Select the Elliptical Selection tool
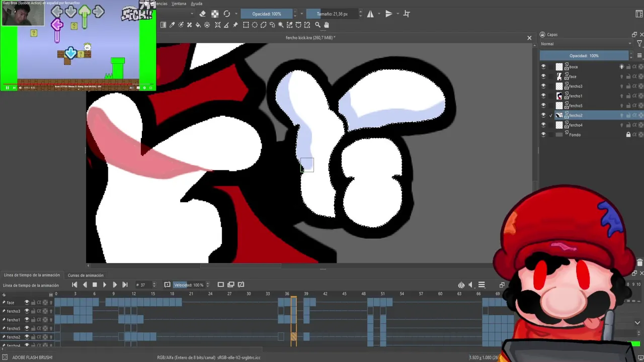 (x=255, y=25)
